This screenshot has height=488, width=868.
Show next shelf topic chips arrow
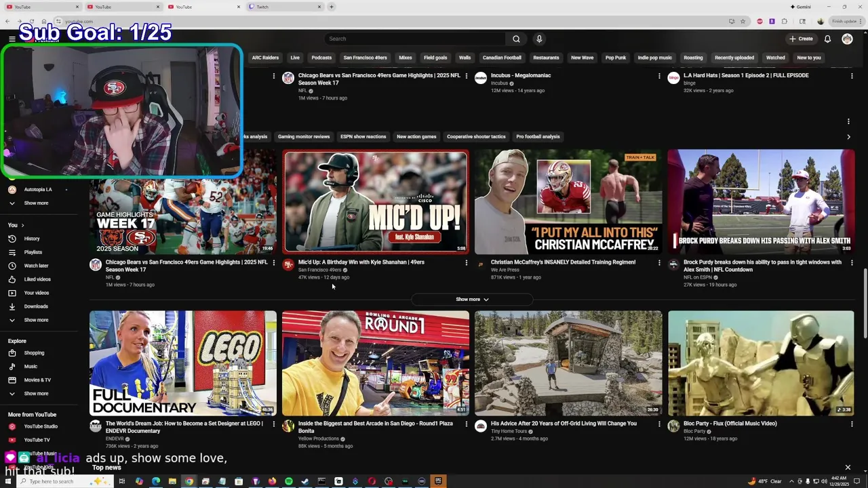(x=848, y=137)
